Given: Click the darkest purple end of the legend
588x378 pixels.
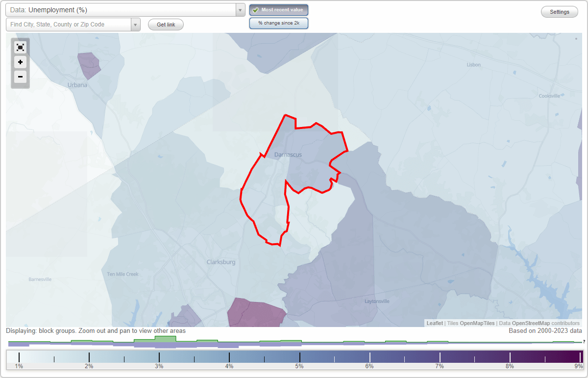Looking at the screenshot, I should [x=578, y=356].
